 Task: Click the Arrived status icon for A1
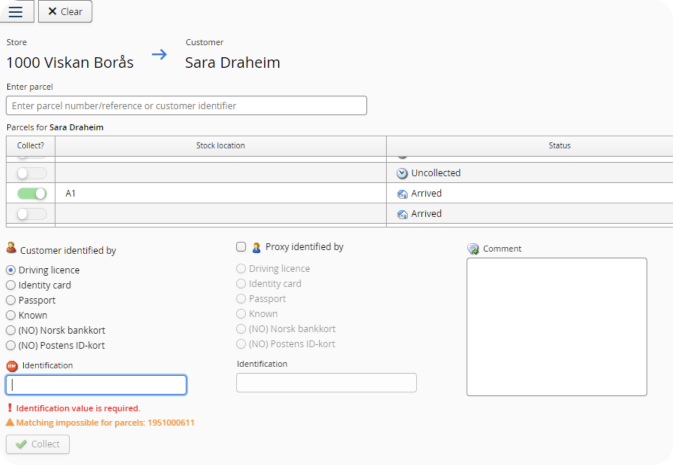(402, 194)
